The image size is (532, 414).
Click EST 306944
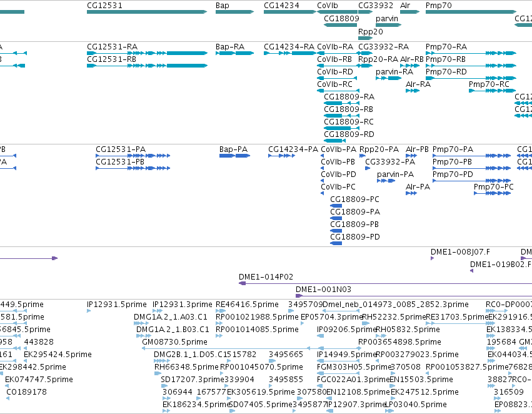[177, 392]
